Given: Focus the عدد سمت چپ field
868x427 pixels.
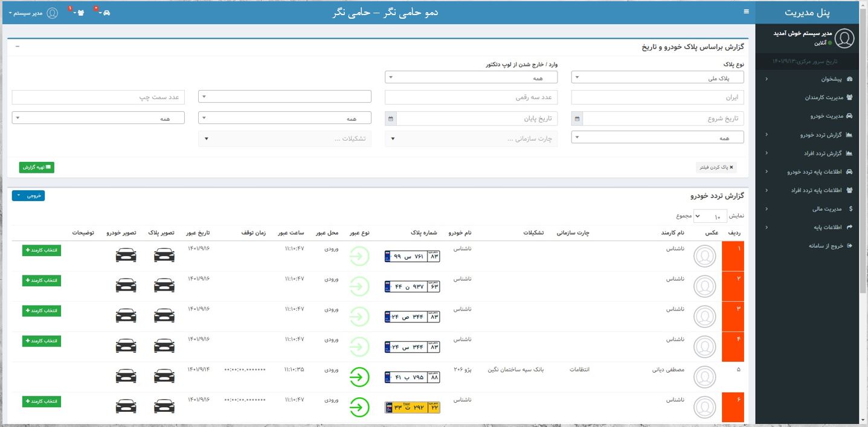Looking at the screenshot, I should tap(98, 97).
